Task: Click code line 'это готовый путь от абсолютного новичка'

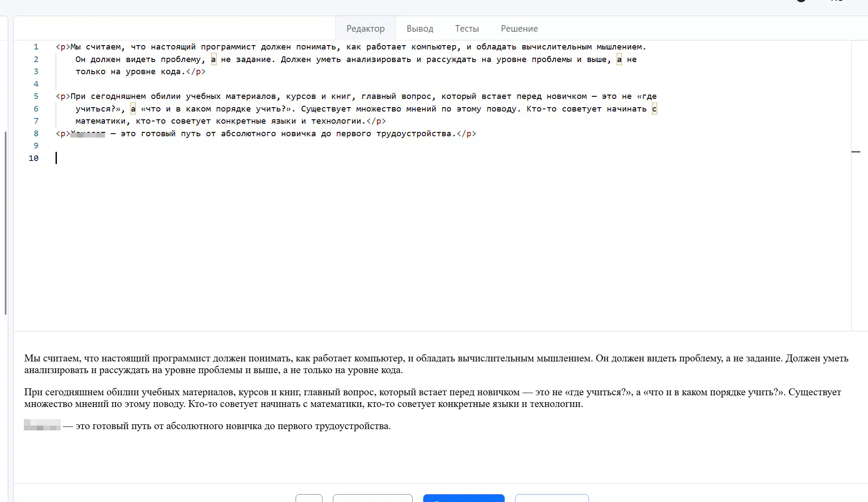Action: (266, 134)
